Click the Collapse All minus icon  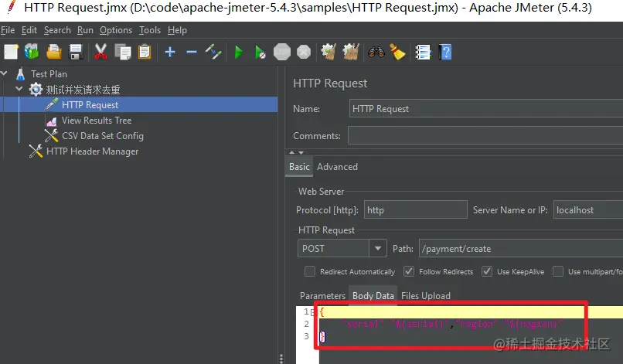click(192, 52)
